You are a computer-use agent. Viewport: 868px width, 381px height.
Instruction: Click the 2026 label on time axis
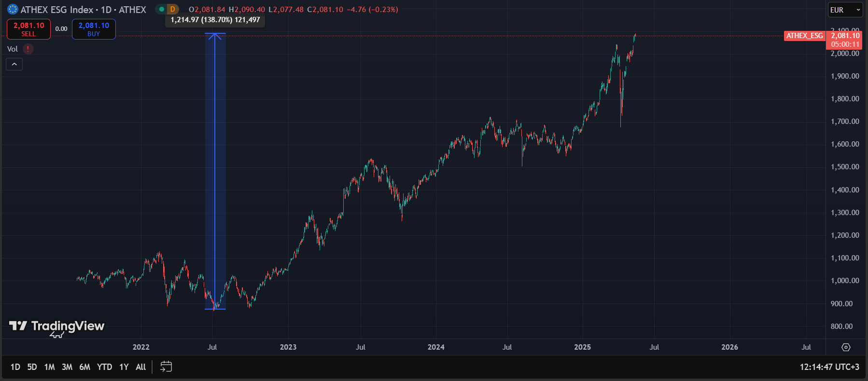[729, 347]
